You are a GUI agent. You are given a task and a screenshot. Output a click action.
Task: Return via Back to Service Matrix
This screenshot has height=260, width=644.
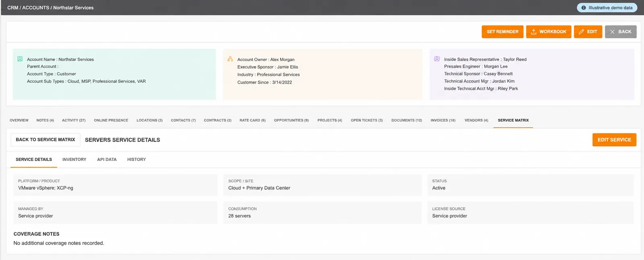tap(45, 140)
